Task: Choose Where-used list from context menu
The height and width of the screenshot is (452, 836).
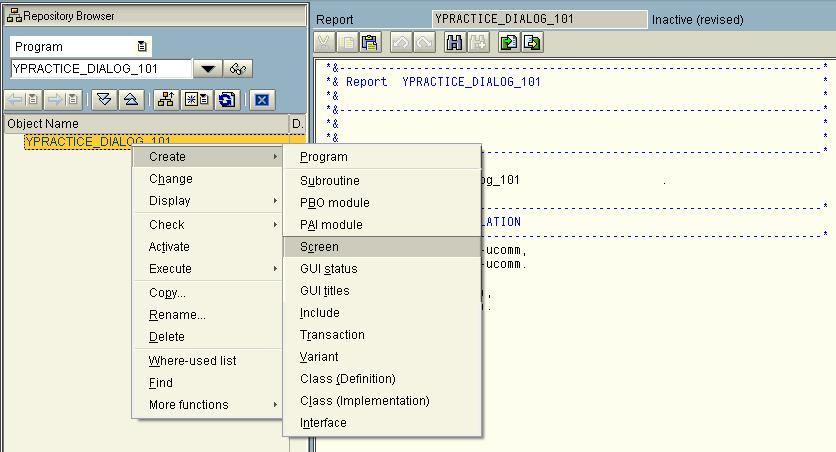Action: click(192, 361)
